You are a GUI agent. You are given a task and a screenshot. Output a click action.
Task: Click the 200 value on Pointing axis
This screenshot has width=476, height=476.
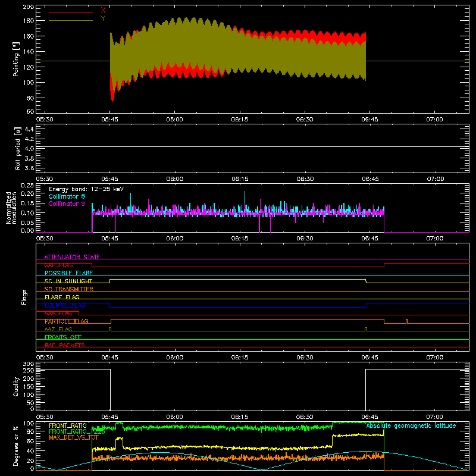29,7
